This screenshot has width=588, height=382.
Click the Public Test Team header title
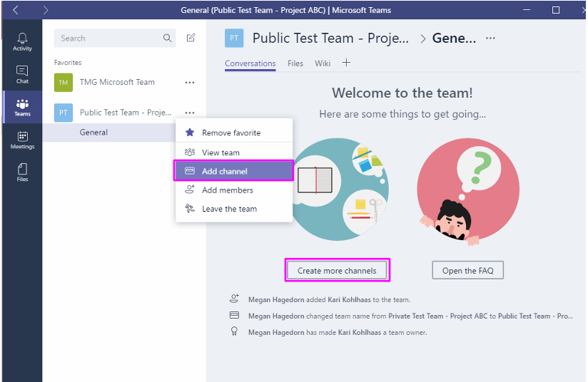coord(330,38)
